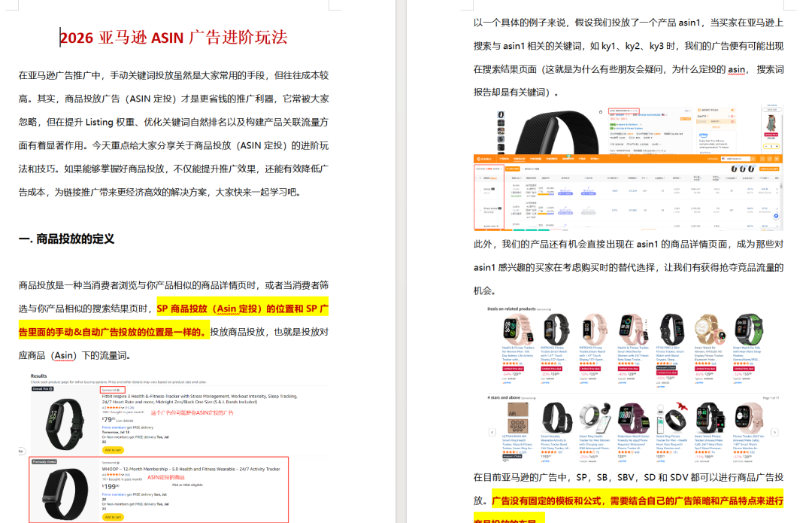The height and width of the screenshot is (523, 812).
Task: Click Add to cart for the Fitbit Inspire 3
Action: pos(113,450)
